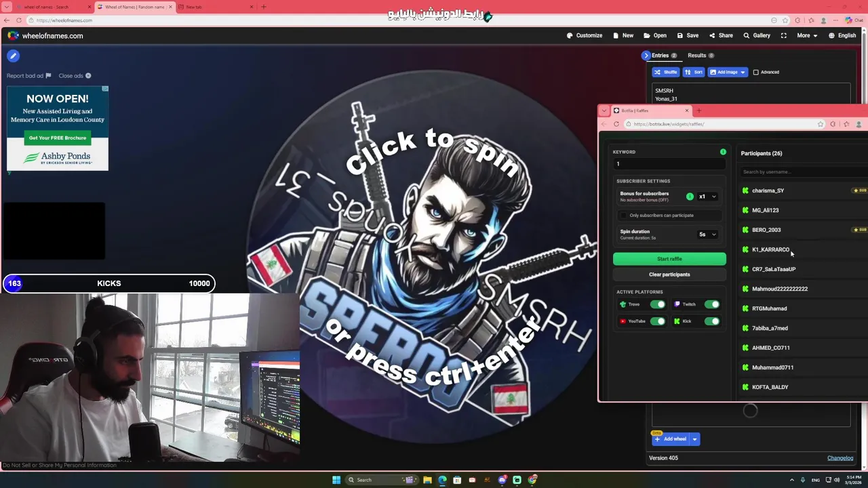Open the English language selector
This screenshot has height=488, width=868.
pos(842,35)
